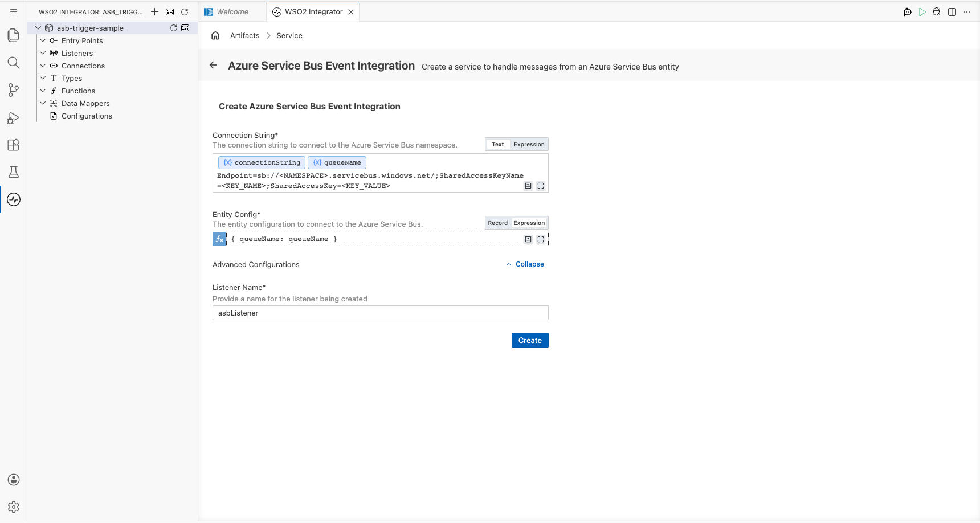980x523 pixels.
Task: Select the Data Mappers tree row label
Action: (x=85, y=103)
